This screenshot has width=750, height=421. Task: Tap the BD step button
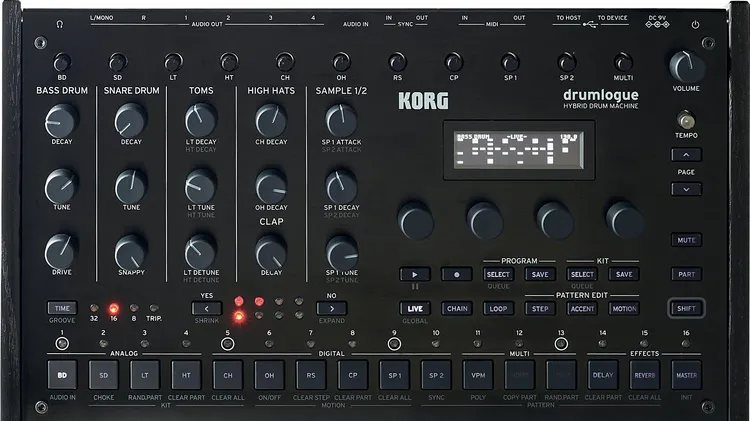[62, 375]
